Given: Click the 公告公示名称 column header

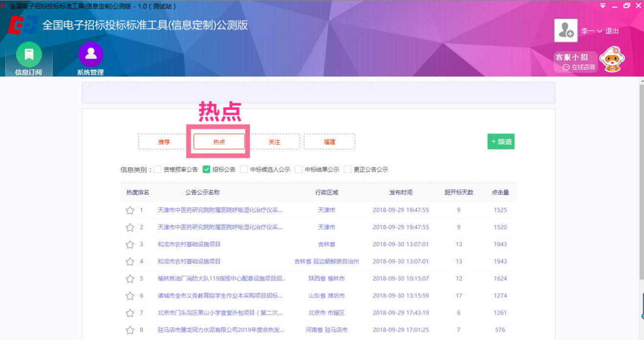Looking at the screenshot, I should [x=203, y=192].
